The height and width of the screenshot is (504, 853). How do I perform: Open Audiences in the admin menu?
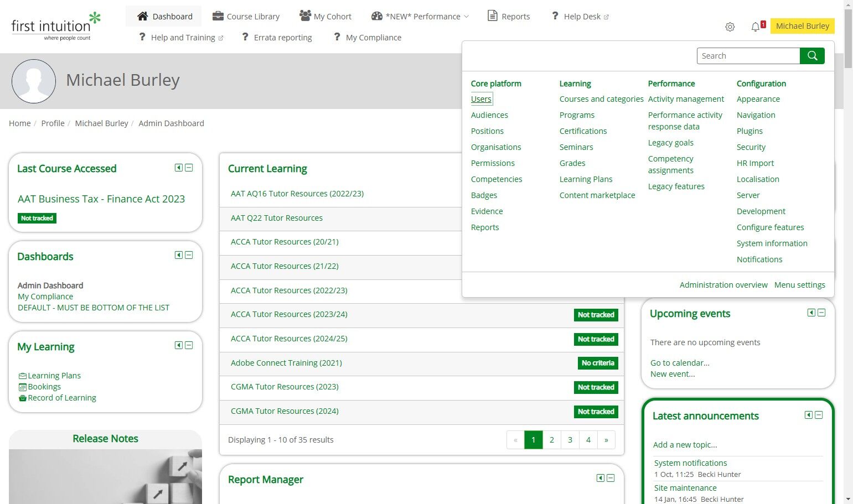tap(489, 115)
